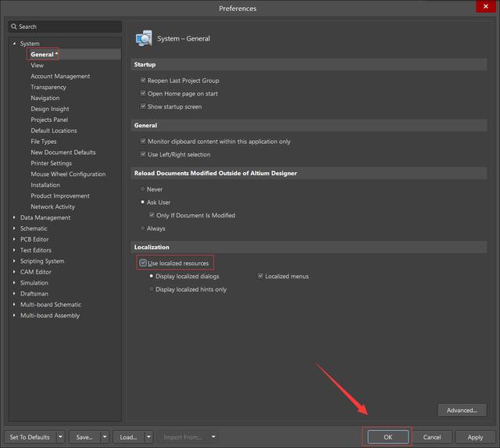Open Printer Settings page
This screenshot has height=448, width=500.
pyautogui.click(x=52, y=163)
